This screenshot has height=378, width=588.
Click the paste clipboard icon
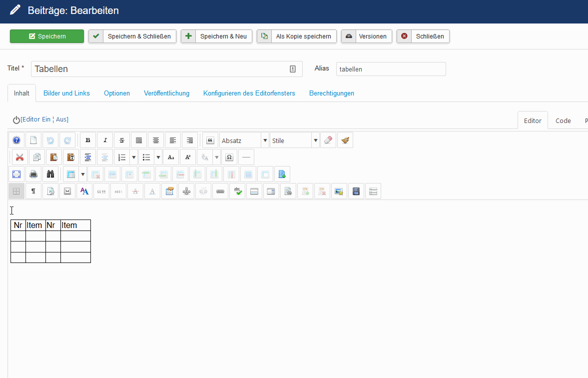click(53, 157)
